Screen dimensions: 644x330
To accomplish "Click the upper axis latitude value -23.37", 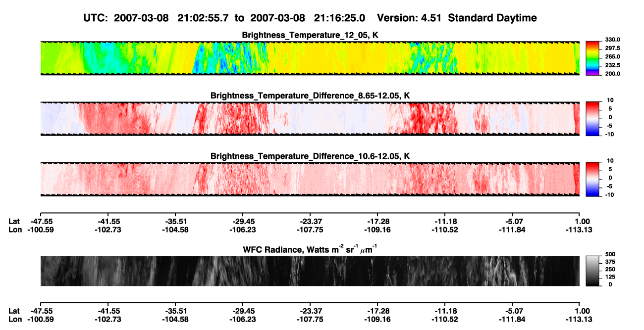I will (x=311, y=221).
